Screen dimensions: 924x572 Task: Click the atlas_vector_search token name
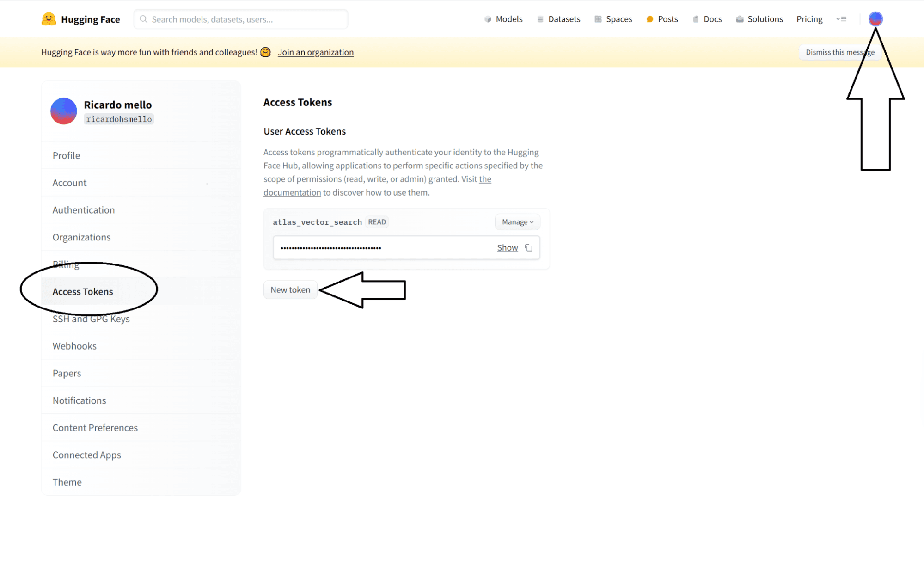click(317, 222)
